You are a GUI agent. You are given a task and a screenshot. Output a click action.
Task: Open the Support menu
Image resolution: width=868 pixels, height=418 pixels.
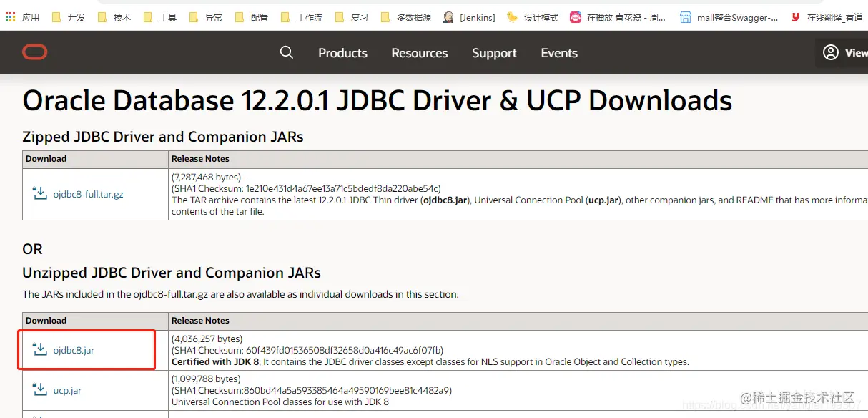click(x=494, y=53)
